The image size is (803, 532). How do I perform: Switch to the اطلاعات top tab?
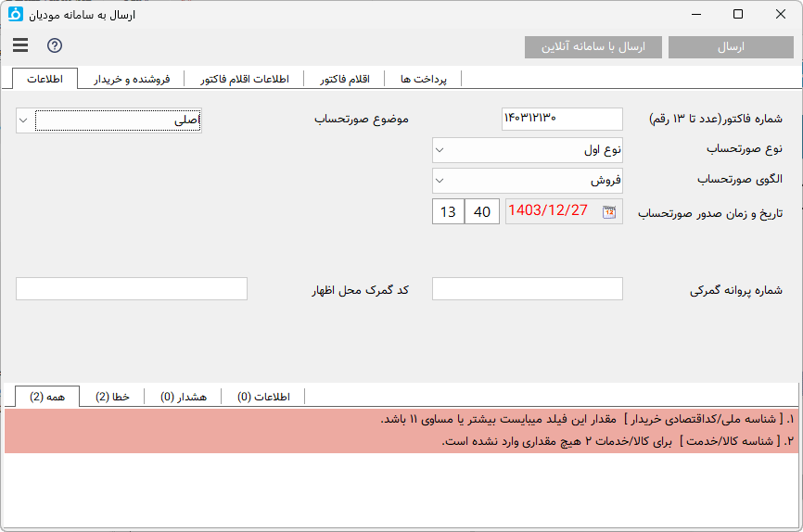point(45,79)
